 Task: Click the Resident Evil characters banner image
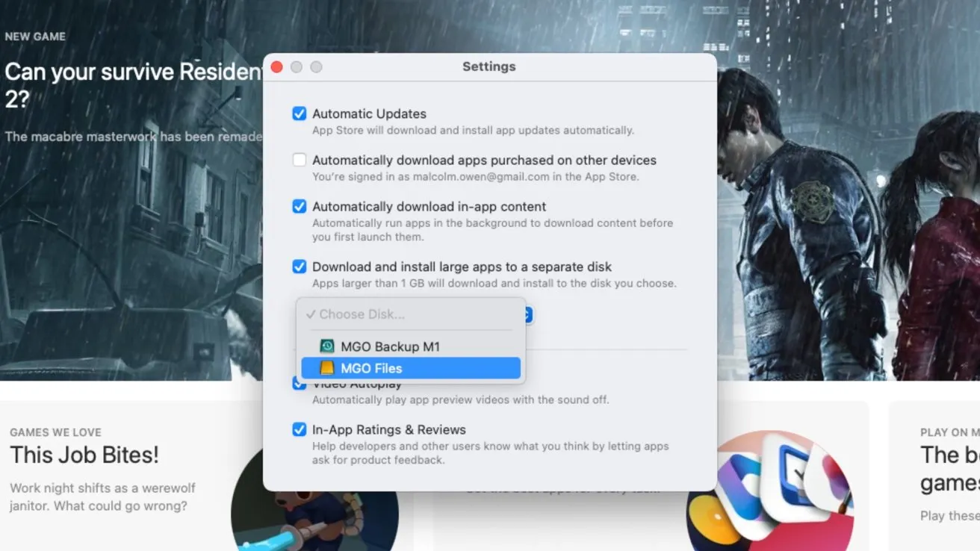[844, 224]
